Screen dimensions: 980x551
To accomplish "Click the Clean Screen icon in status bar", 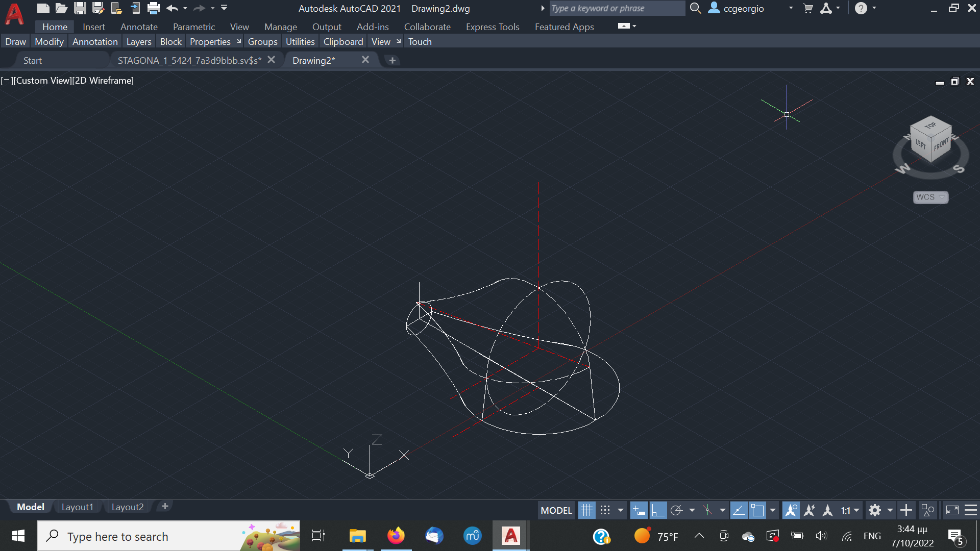I will pyautogui.click(x=952, y=510).
